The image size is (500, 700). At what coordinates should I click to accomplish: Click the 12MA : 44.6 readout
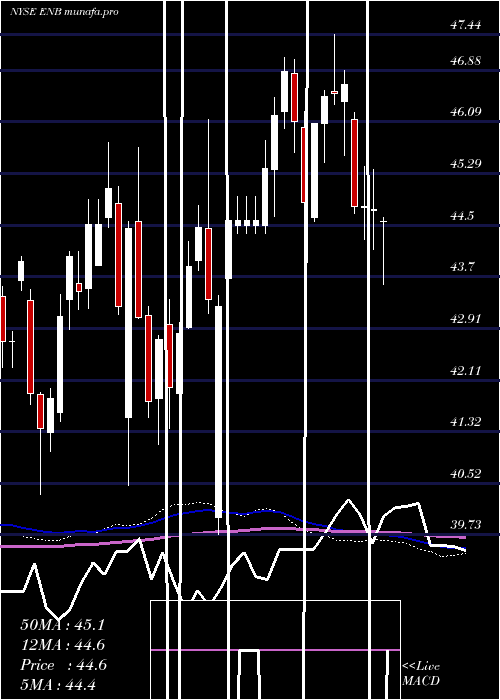click(x=64, y=645)
